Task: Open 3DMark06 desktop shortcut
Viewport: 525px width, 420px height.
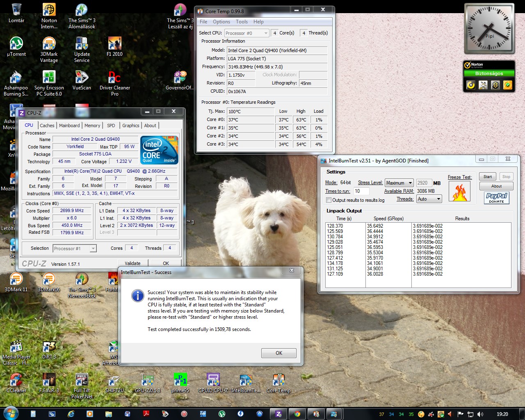Action: click(x=49, y=282)
